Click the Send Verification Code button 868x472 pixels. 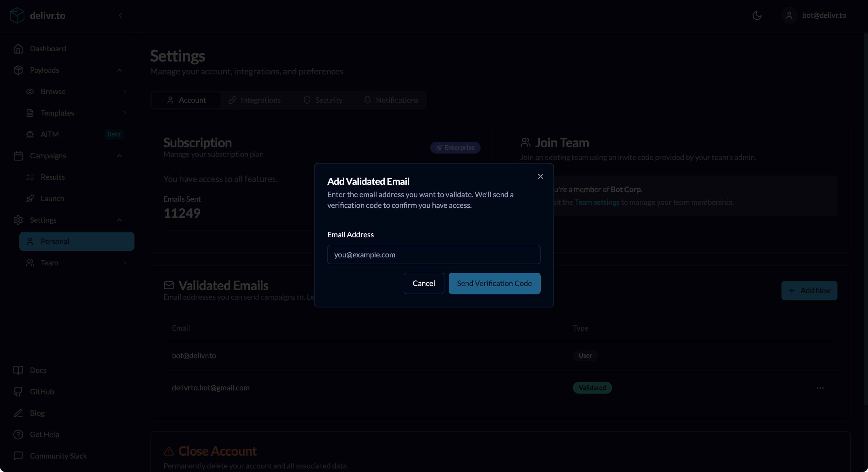pyautogui.click(x=494, y=283)
